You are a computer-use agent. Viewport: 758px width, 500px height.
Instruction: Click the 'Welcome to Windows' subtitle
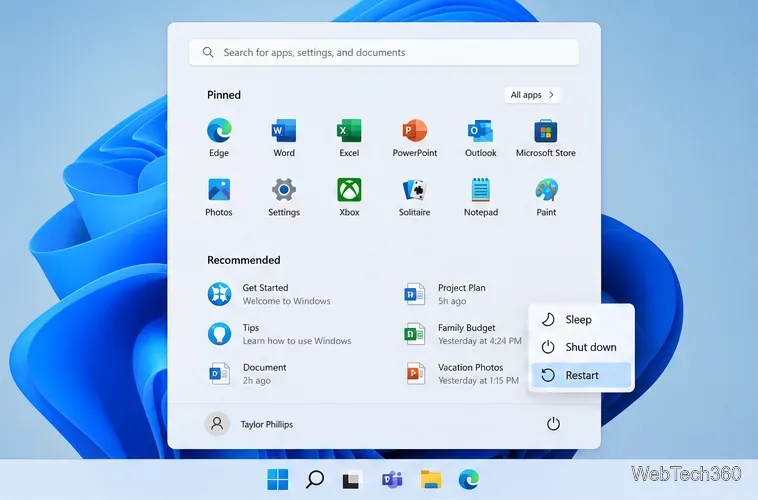287,301
